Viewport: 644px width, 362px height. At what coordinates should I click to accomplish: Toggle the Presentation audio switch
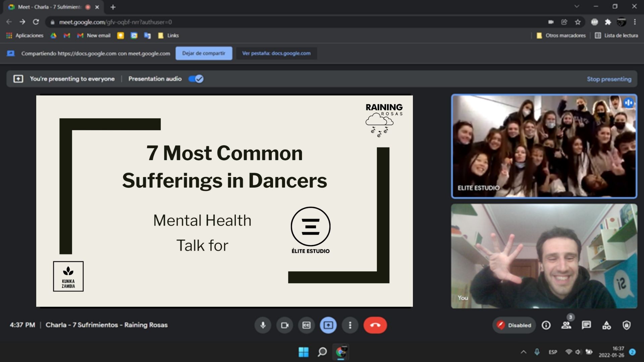196,79
